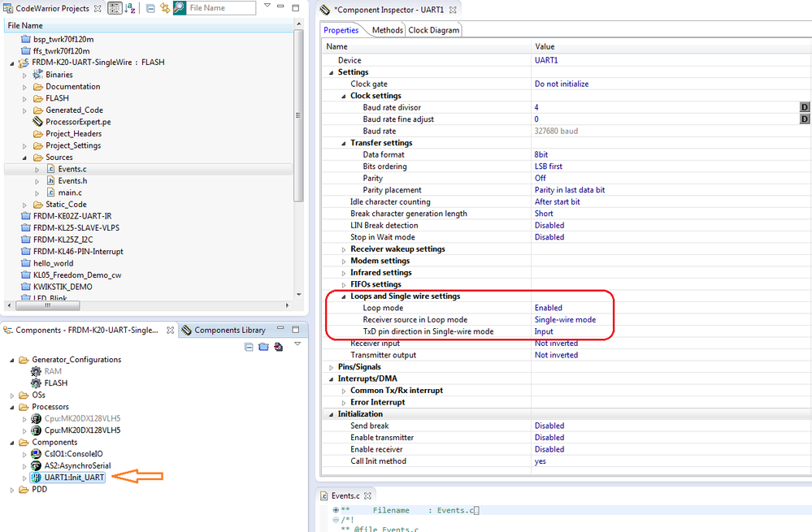Expand the Pins/Signals group
Image resolution: width=812 pixels, height=532 pixels.
click(x=331, y=367)
